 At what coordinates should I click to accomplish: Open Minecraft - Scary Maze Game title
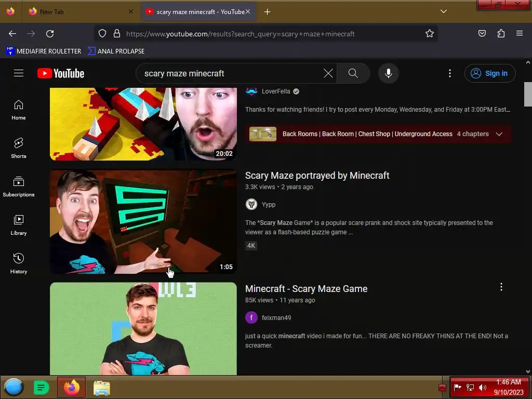coord(307,289)
